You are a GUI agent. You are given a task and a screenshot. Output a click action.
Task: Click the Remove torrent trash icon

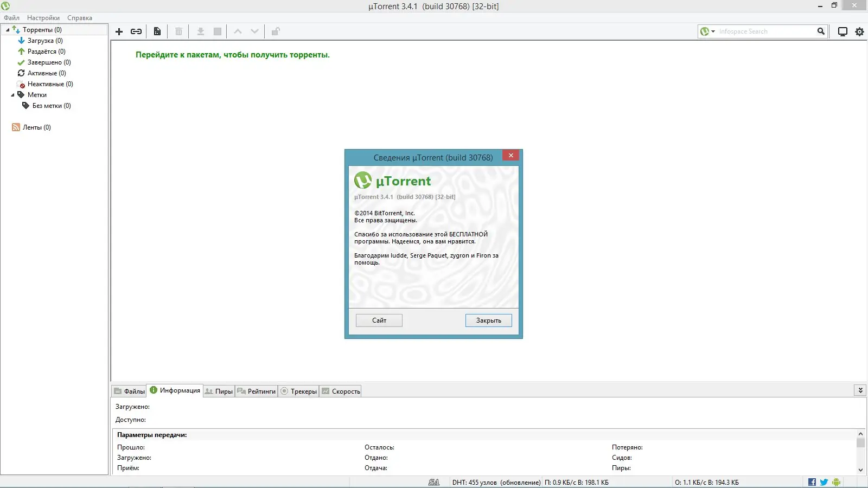178,31
